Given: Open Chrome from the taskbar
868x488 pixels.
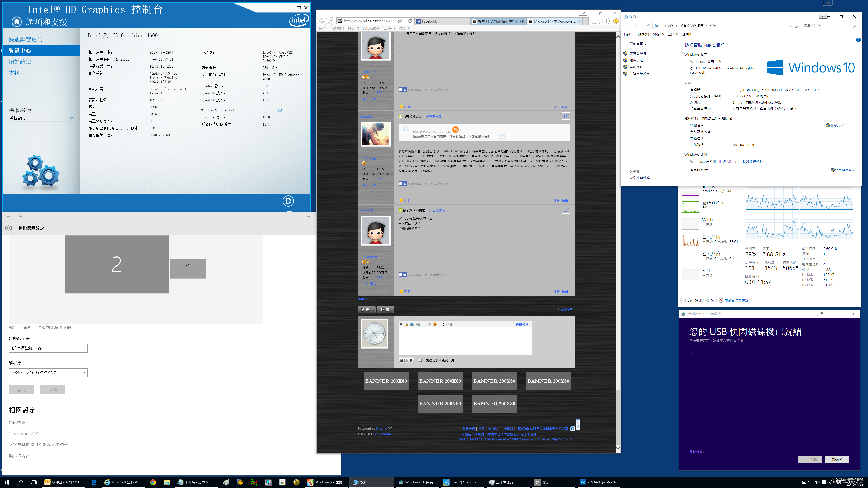Looking at the screenshot, I should (153, 482).
